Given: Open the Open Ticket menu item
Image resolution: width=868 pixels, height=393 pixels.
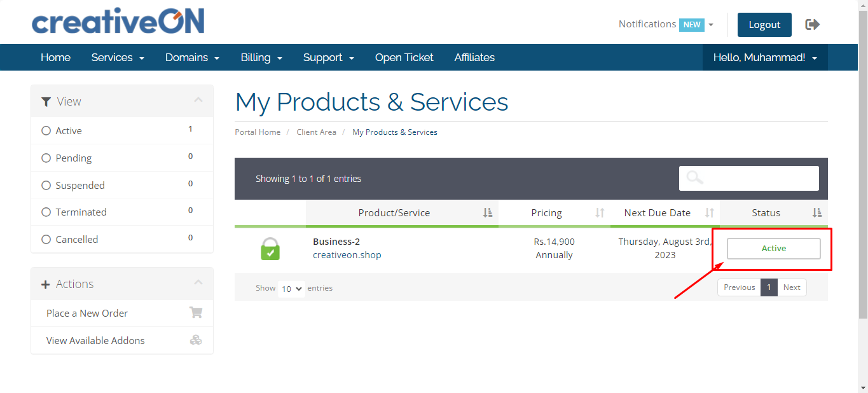Looking at the screenshot, I should [404, 57].
